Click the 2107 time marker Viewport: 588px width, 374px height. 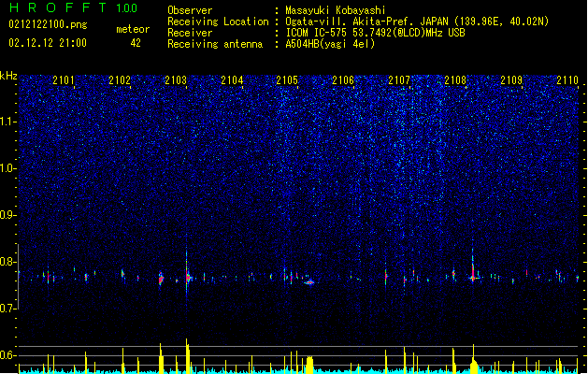point(399,80)
